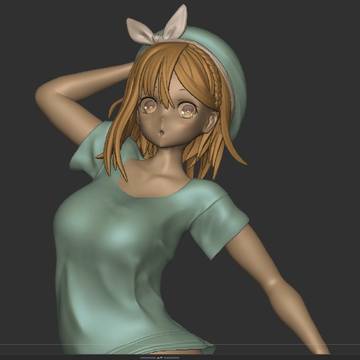This screenshot has height=360, width=360.
Task: Click the blurred status text at the bottom edge
Action: (x=159, y=358)
